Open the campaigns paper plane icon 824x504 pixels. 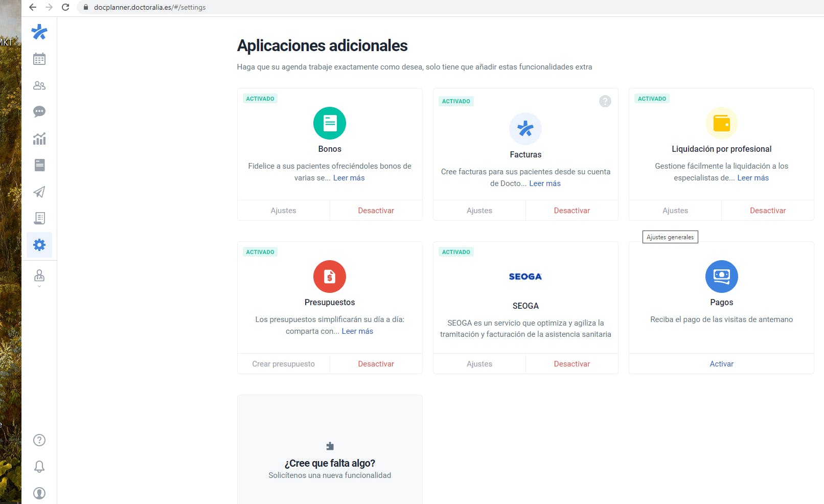[39, 192]
